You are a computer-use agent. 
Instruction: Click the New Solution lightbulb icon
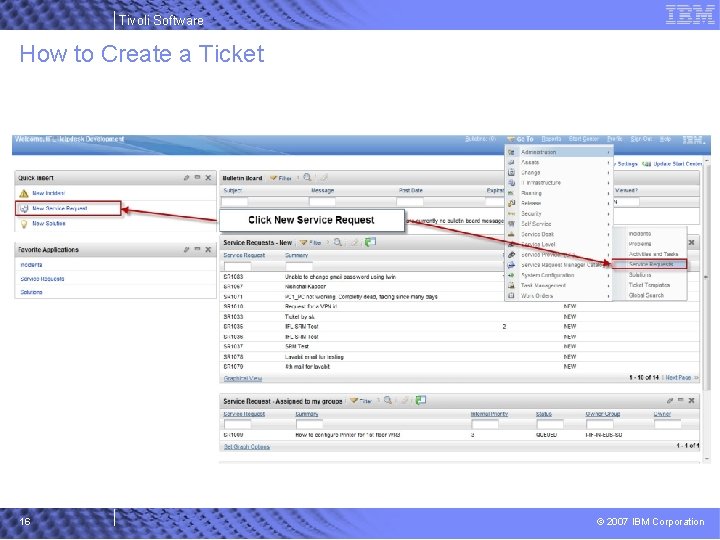pos(24,224)
